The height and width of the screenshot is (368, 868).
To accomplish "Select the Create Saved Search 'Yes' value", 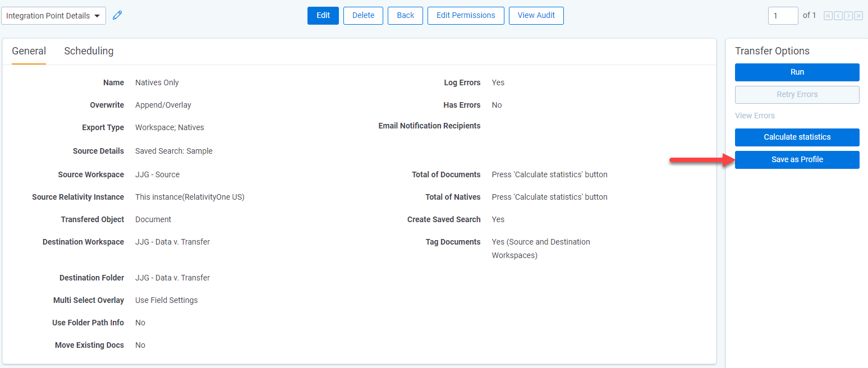I will [498, 219].
